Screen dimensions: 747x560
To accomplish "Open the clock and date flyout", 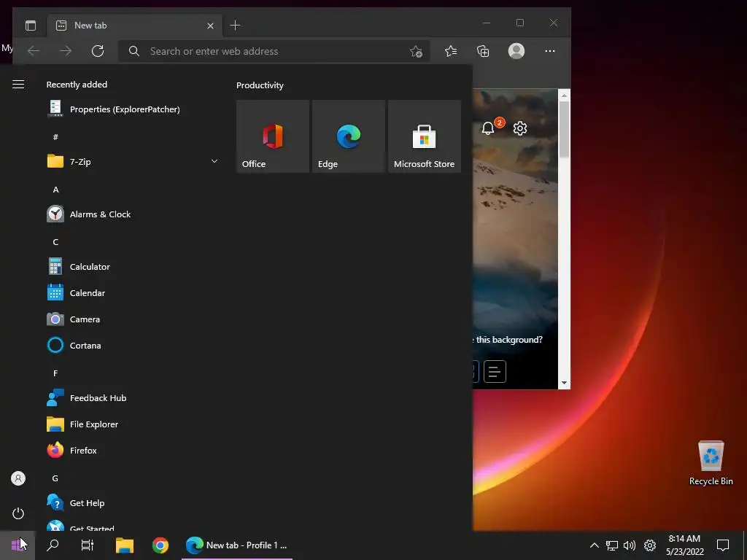I will (684, 545).
